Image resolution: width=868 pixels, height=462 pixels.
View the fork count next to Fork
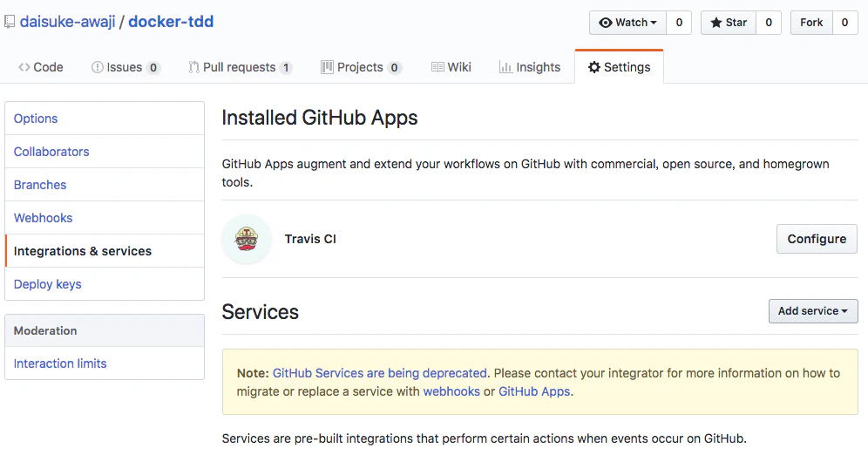tap(844, 23)
